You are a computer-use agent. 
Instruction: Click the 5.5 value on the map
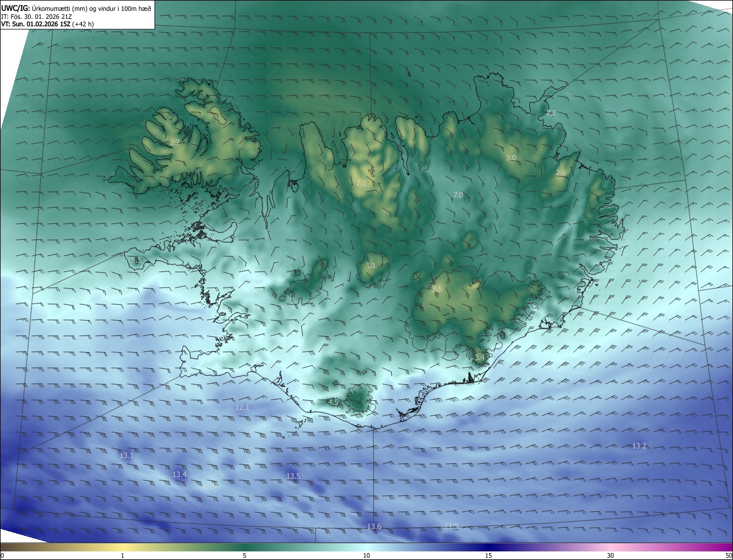[136, 261]
